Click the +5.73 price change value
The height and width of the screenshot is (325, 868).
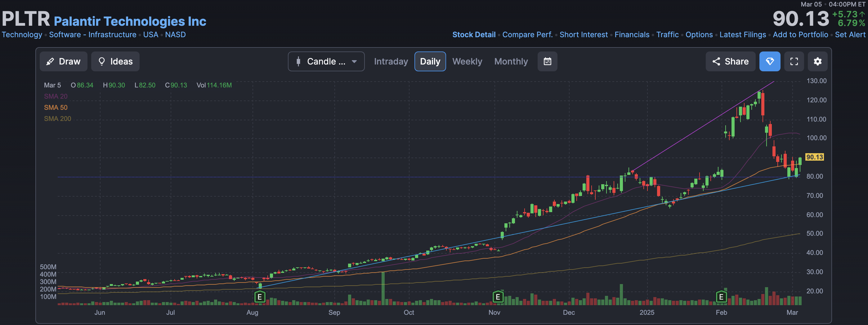pos(845,14)
